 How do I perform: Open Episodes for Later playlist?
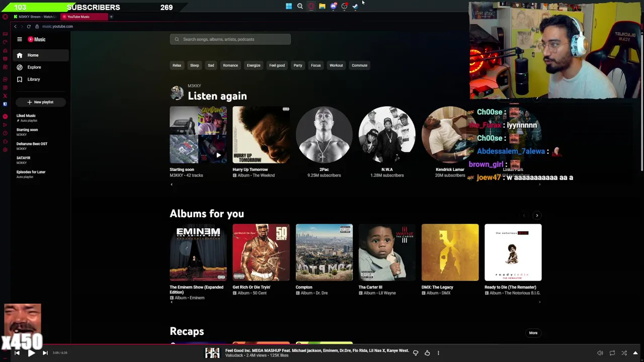(31, 174)
